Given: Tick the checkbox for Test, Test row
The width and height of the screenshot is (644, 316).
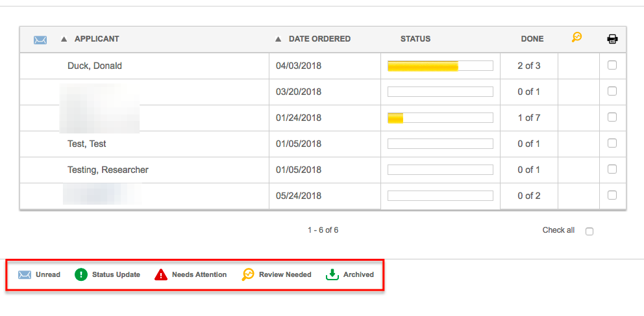Looking at the screenshot, I should click(612, 143).
